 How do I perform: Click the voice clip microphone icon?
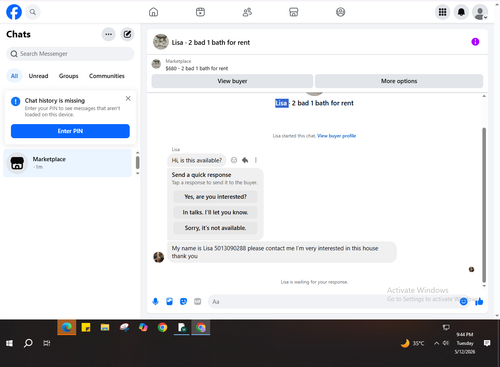[155, 302]
